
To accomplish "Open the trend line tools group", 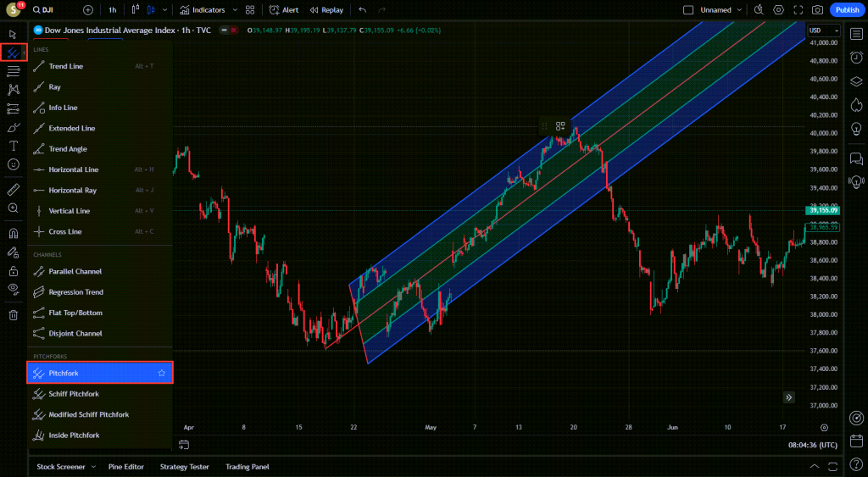I will (13, 53).
